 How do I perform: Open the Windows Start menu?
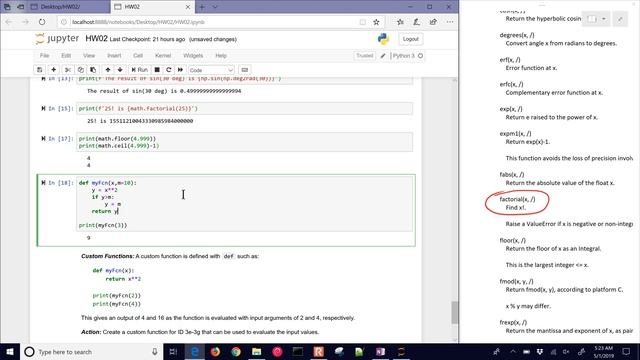(10, 351)
